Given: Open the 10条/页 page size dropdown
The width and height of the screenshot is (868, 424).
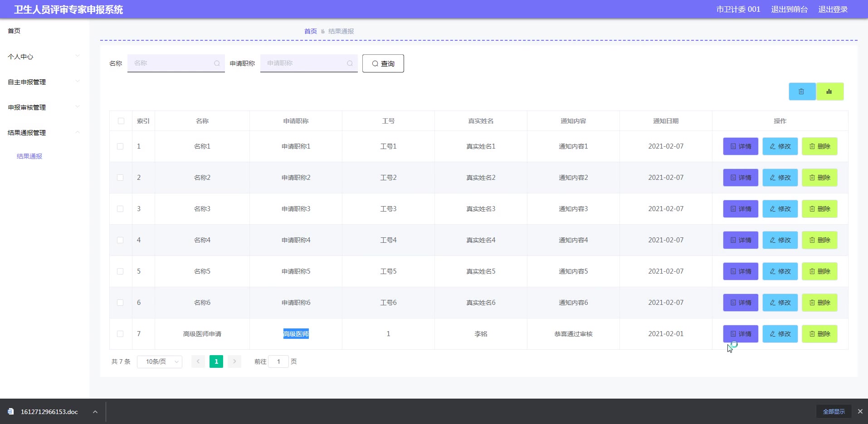Looking at the screenshot, I should click(x=160, y=361).
